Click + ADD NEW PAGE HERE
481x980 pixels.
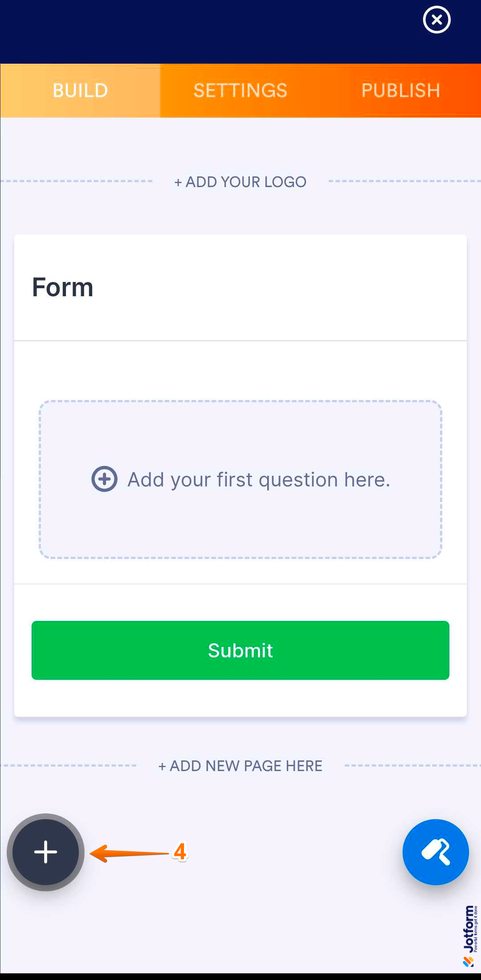[x=240, y=766]
